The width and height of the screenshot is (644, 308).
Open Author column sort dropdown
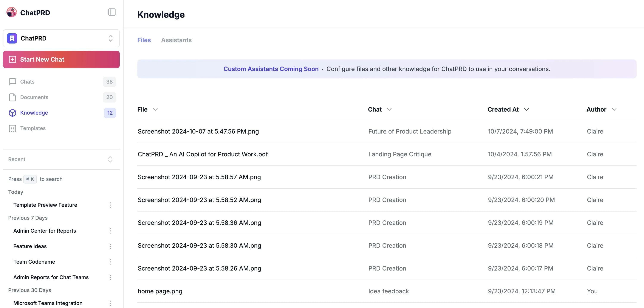(x=614, y=109)
